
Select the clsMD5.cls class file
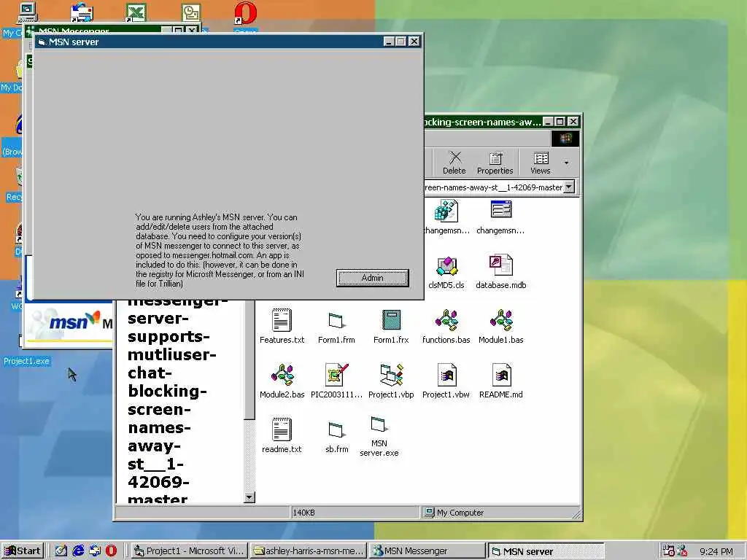click(x=446, y=271)
